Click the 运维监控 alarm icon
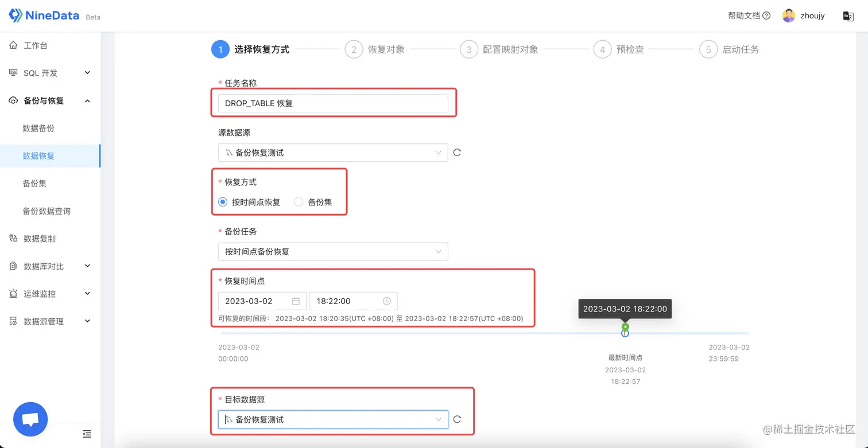Image resolution: width=868 pixels, height=448 pixels. (x=13, y=294)
